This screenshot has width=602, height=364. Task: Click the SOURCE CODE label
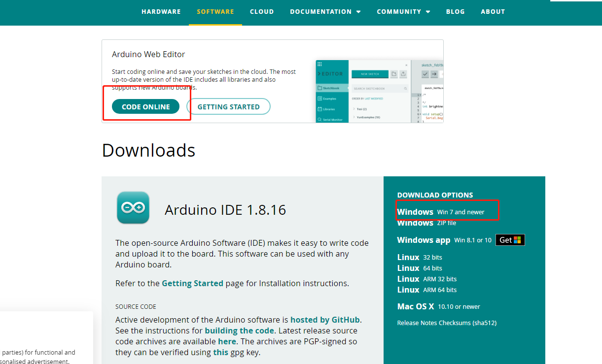[136, 306]
